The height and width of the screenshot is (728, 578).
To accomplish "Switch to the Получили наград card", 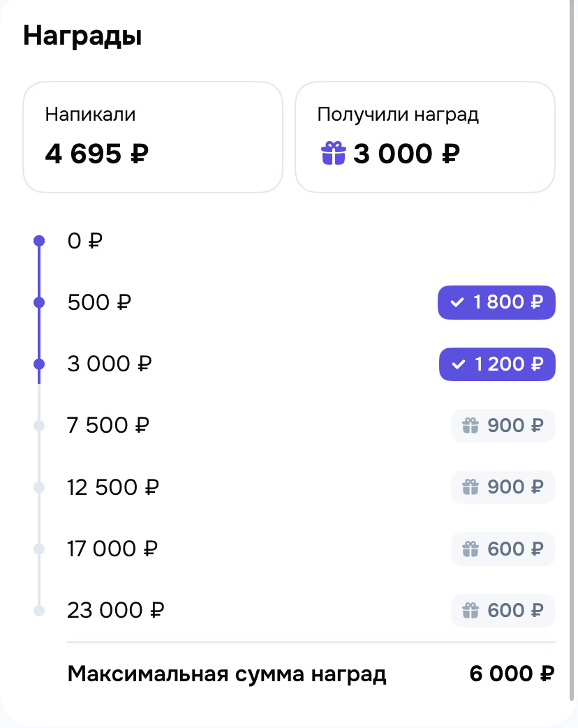I will point(424,137).
